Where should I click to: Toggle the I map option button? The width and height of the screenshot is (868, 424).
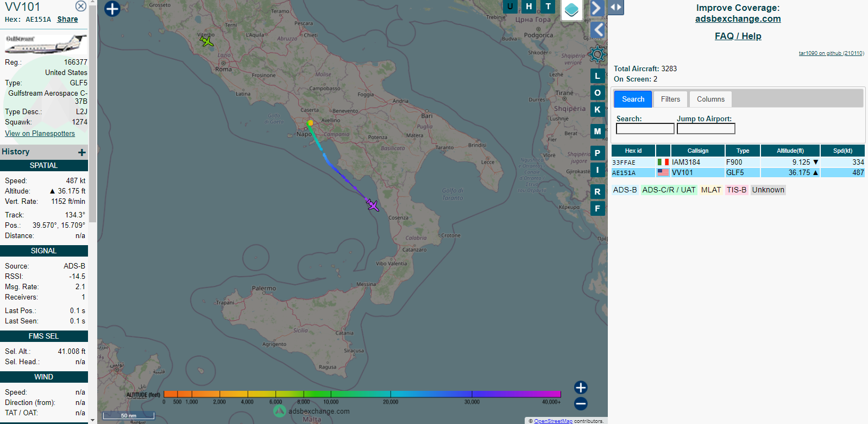pyautogui.click(x=597, y=170)
